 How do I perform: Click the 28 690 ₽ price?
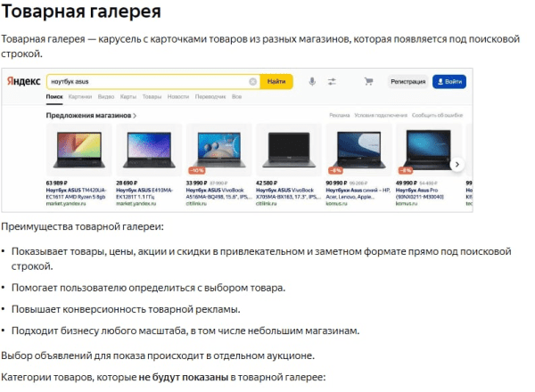pos(127,183)
